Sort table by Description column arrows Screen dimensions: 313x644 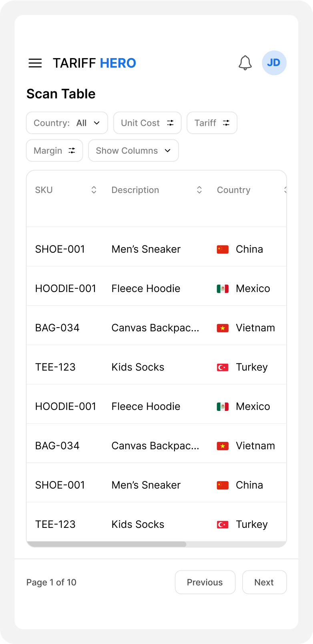coord(199,190)
